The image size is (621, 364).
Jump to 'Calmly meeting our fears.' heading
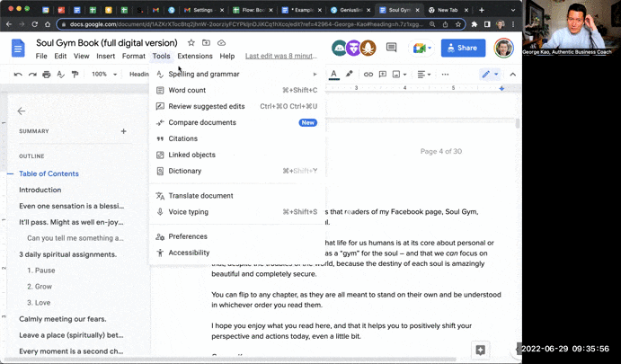click(x=63, y=319)
